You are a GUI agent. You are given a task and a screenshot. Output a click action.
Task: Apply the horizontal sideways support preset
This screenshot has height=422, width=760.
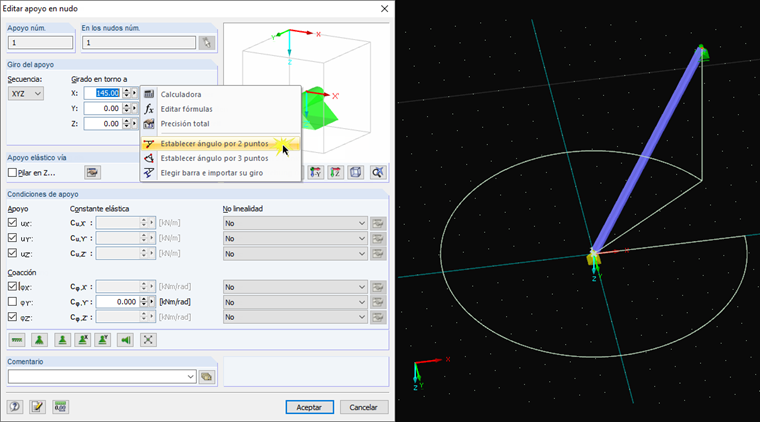126,340
